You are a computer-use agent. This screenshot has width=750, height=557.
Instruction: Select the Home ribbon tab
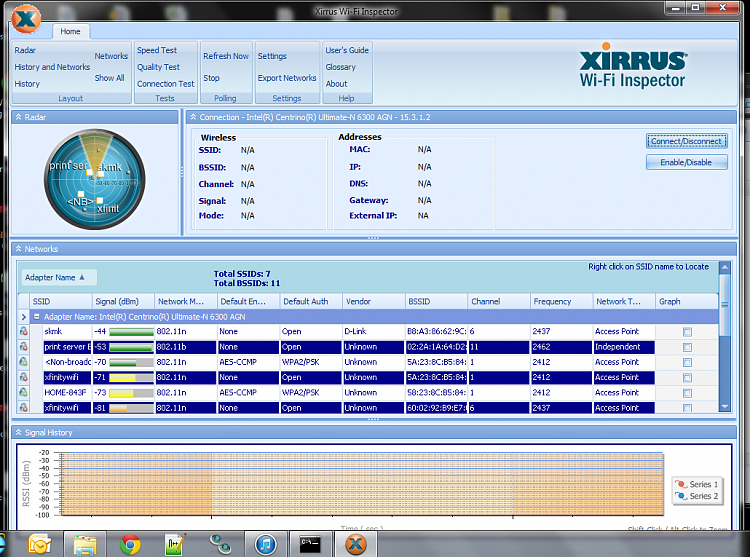pyautogui.click(x=70, y=32)
